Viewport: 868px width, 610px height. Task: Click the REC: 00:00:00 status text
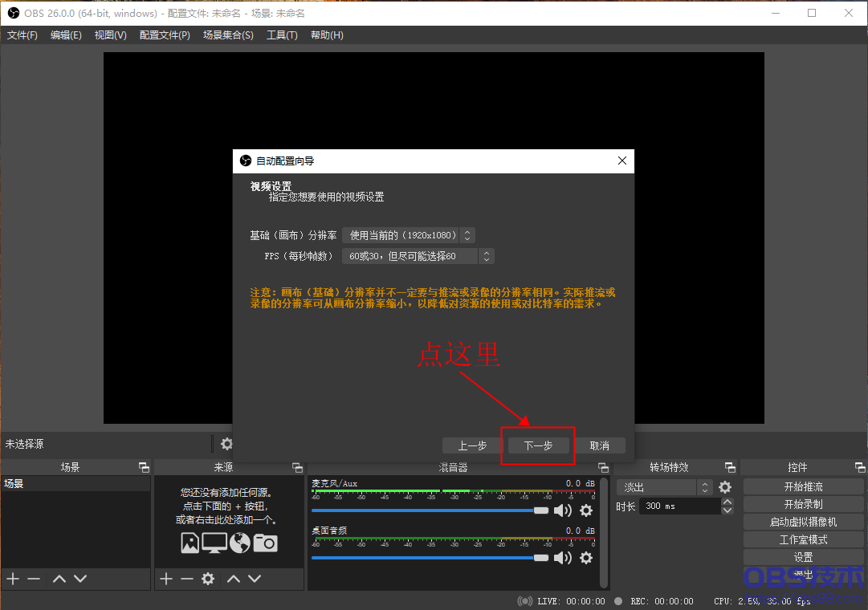pos(662,601)
